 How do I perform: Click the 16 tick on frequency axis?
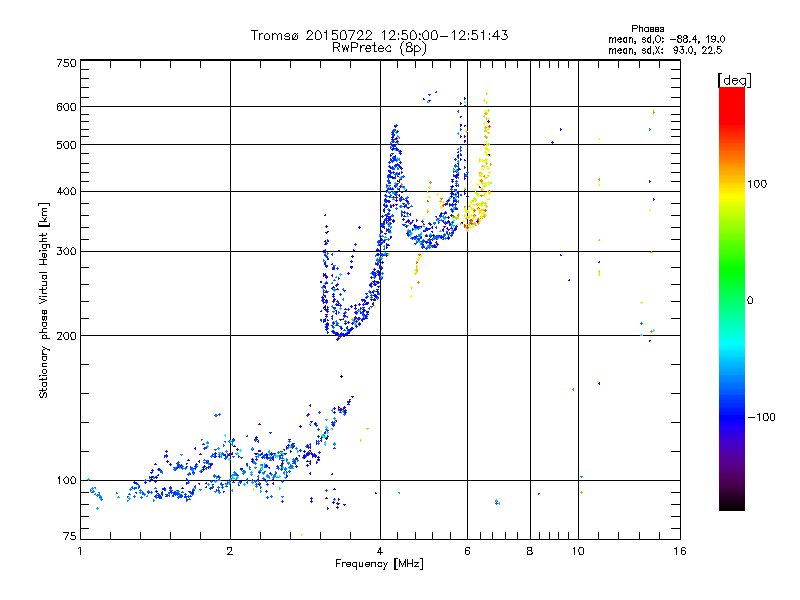click(x=678, y=552)
